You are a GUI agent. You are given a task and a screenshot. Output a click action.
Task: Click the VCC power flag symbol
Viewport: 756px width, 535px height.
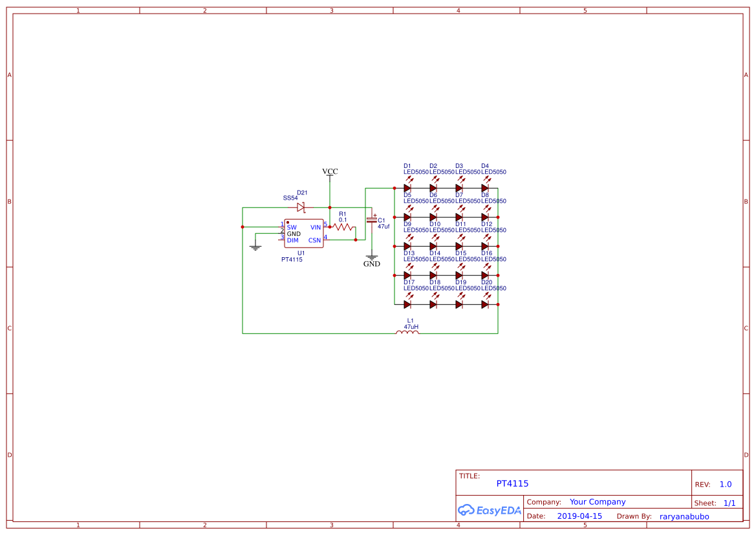[330, 174]
